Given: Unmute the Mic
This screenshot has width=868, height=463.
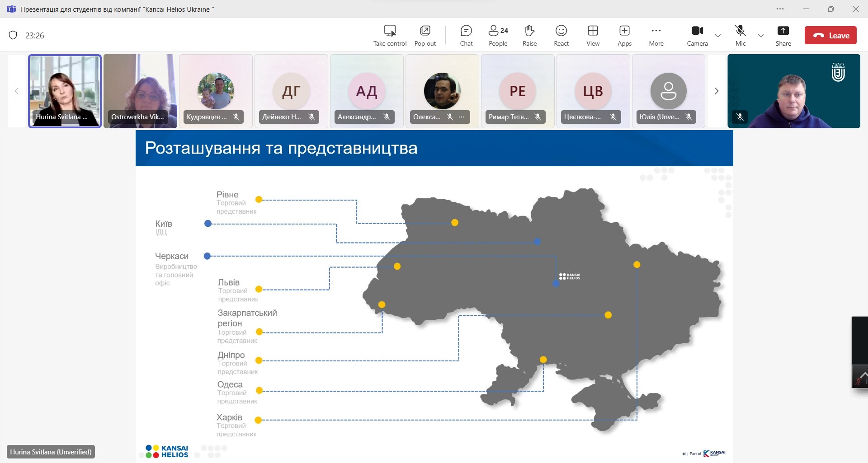Looking at the screenshot, I should 740,35.
